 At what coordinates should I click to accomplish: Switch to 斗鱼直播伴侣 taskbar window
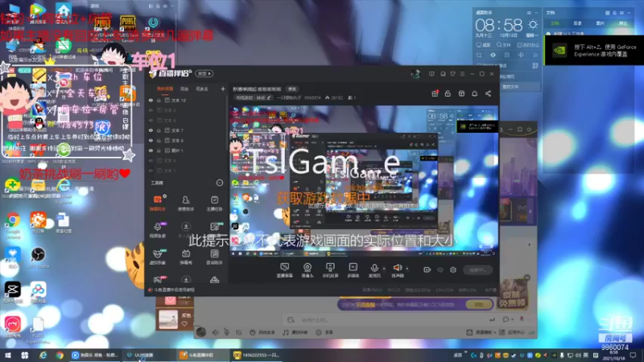tap(202, 355)
